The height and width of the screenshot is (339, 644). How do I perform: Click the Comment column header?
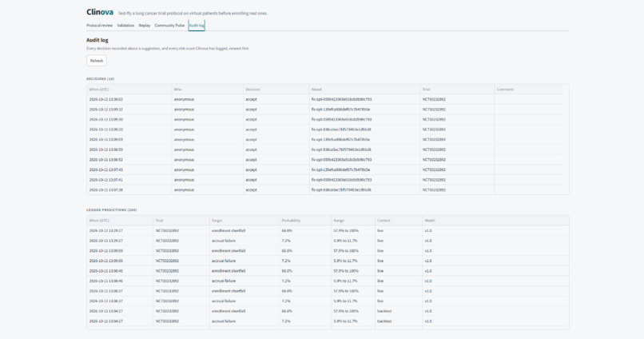point(505,90)
